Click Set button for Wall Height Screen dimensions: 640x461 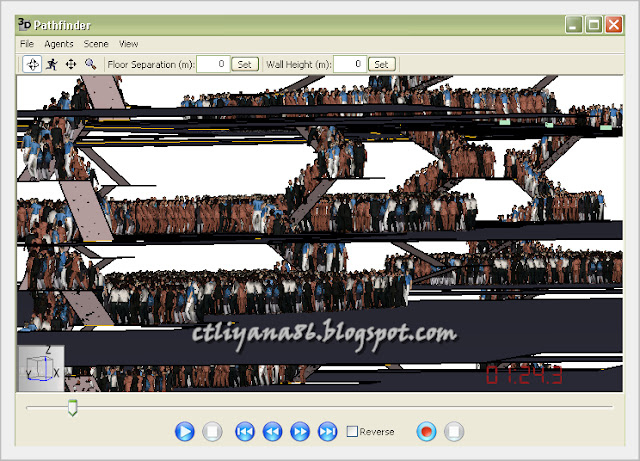(382, 64)
